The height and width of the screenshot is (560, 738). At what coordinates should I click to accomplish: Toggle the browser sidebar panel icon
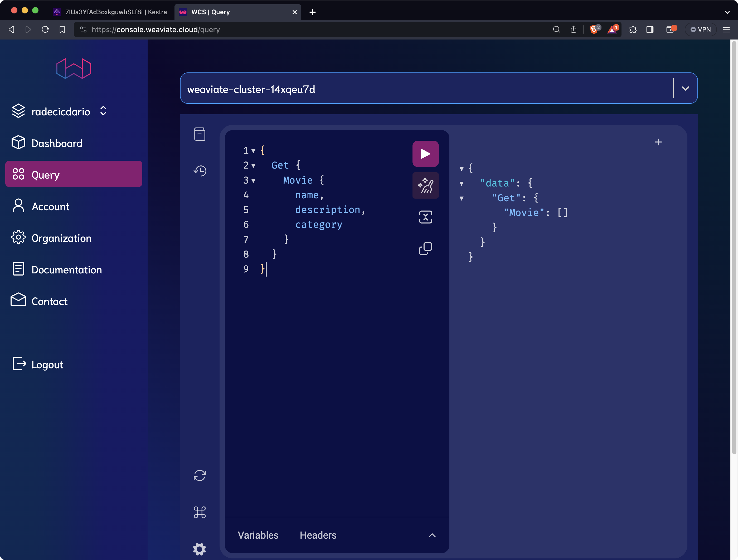(x=650, y=29)
